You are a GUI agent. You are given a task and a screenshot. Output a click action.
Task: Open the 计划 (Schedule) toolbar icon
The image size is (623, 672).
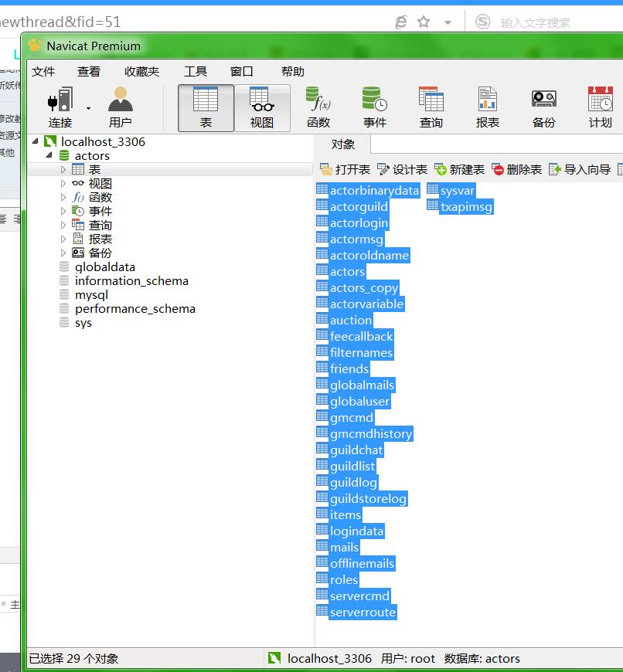tap(600, 107)
